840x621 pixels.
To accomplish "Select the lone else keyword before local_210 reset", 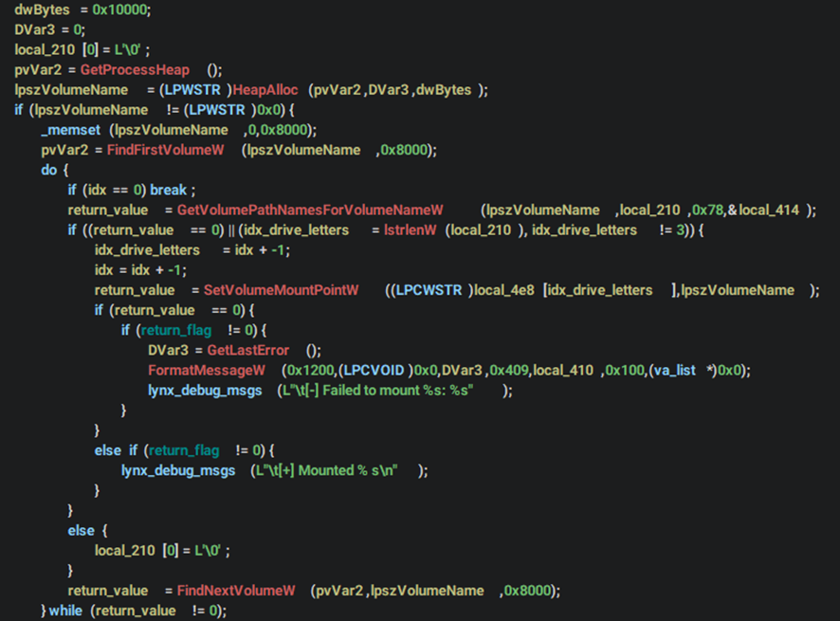I will click(81, 530).
